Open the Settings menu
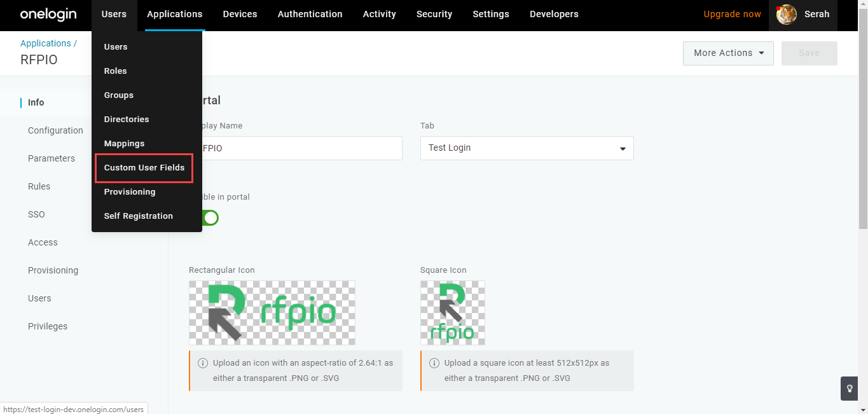 click(x=491, y=14)
